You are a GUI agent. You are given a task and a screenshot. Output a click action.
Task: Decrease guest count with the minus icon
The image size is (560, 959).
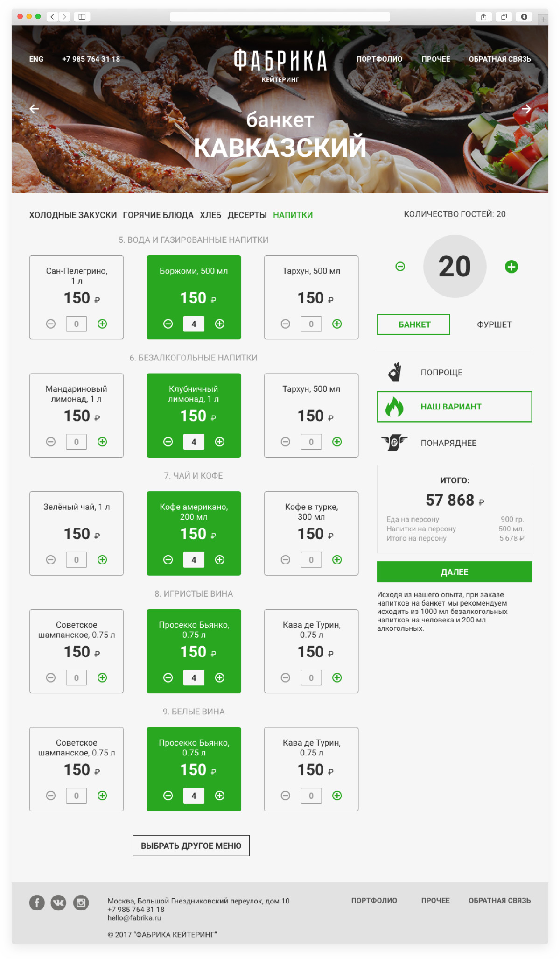(x=400, y=267)
